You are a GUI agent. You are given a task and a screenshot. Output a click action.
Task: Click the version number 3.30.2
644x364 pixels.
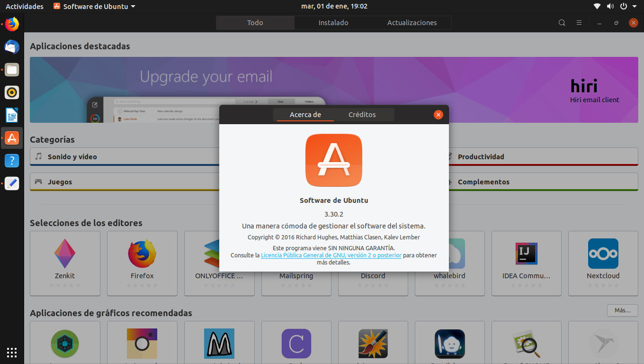pyautogui.click(x=334, y=214)
